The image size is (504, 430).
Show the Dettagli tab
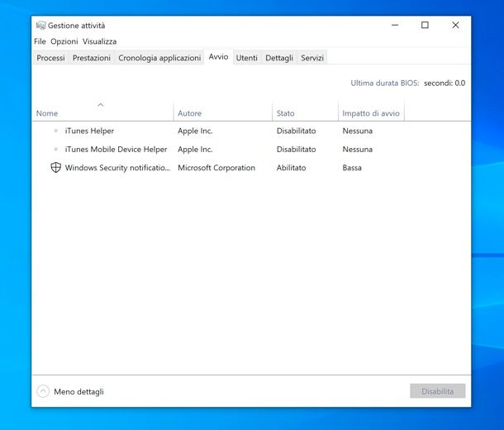tap(279, 58)
